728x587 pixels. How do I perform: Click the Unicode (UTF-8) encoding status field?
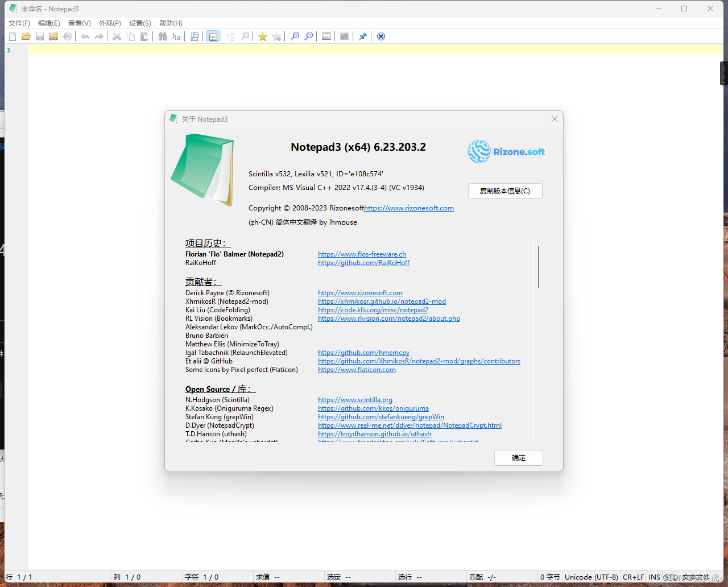pyautogui.click(x=591, y=577)
